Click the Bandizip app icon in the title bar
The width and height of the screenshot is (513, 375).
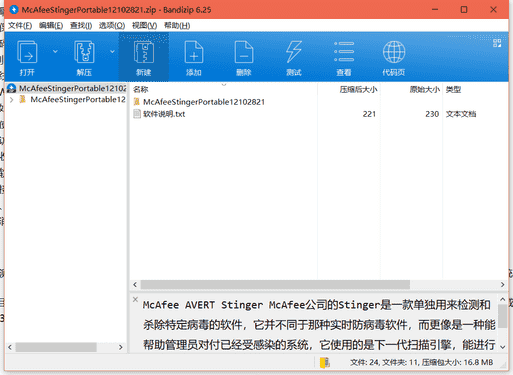point(14,10)
